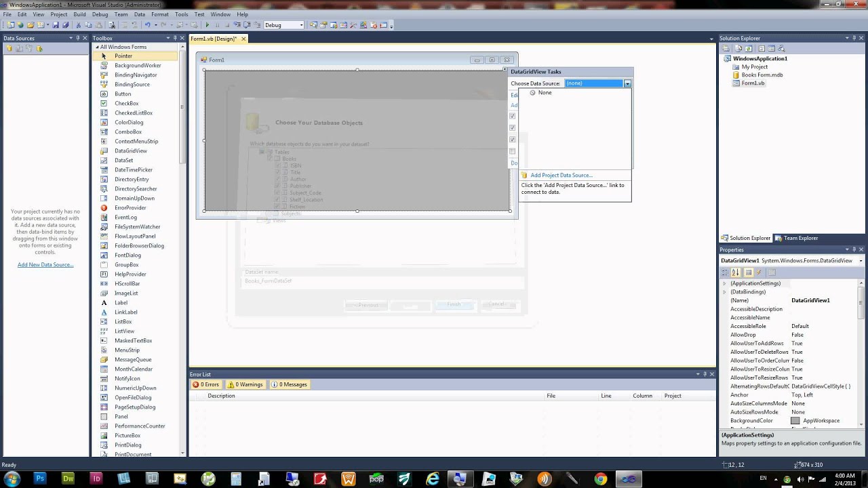Select Button control in Toolbox
This screenshot has height=488, width=868.
click(134, 94)
